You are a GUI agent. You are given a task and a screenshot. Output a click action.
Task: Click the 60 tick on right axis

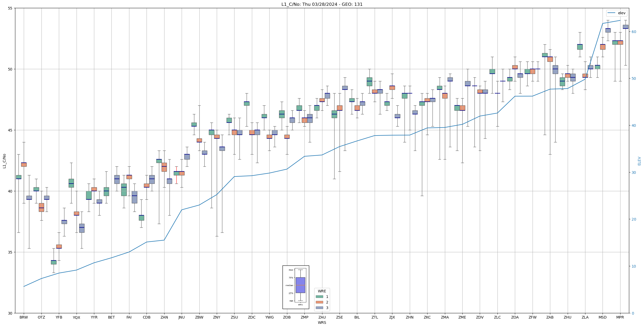633,32
